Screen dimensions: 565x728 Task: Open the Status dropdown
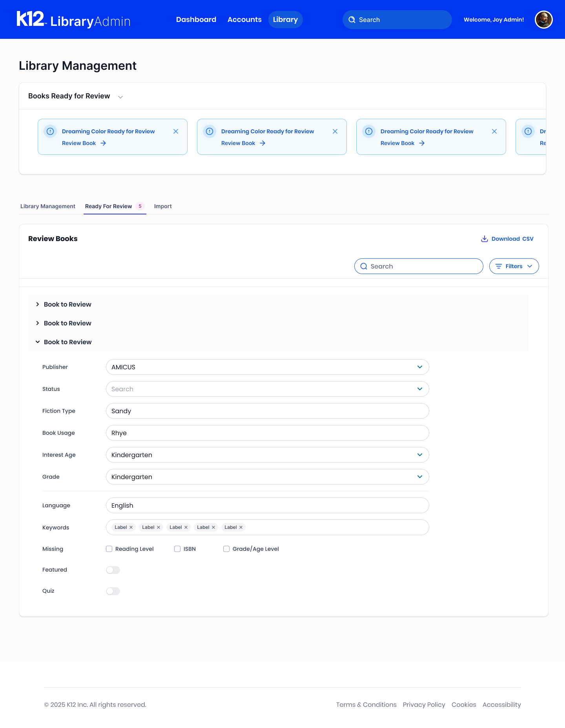pos(268,389)
